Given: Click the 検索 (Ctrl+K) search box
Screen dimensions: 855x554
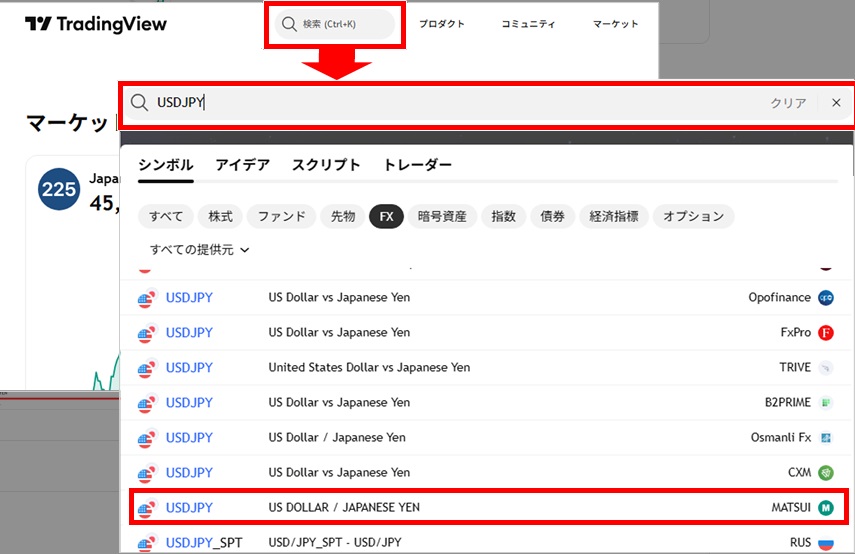Looking at the screenshot, I should [335, 24].
